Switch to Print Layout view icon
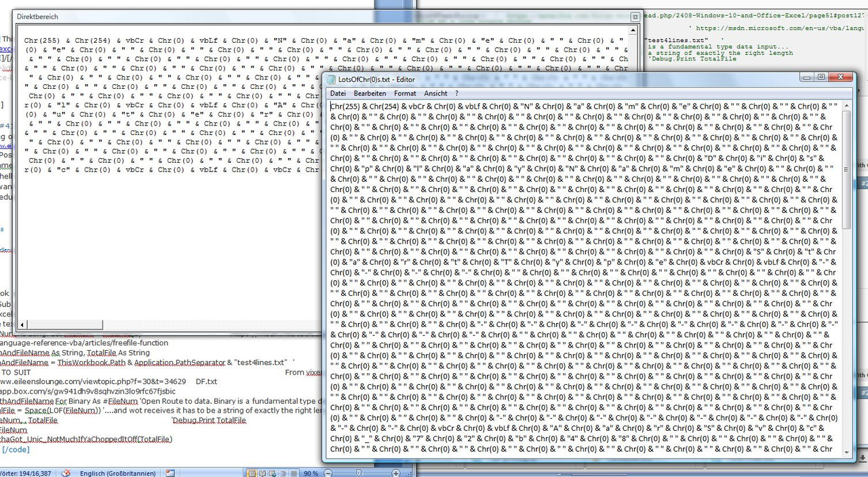868x477 pixels. (x=251, y=473)
